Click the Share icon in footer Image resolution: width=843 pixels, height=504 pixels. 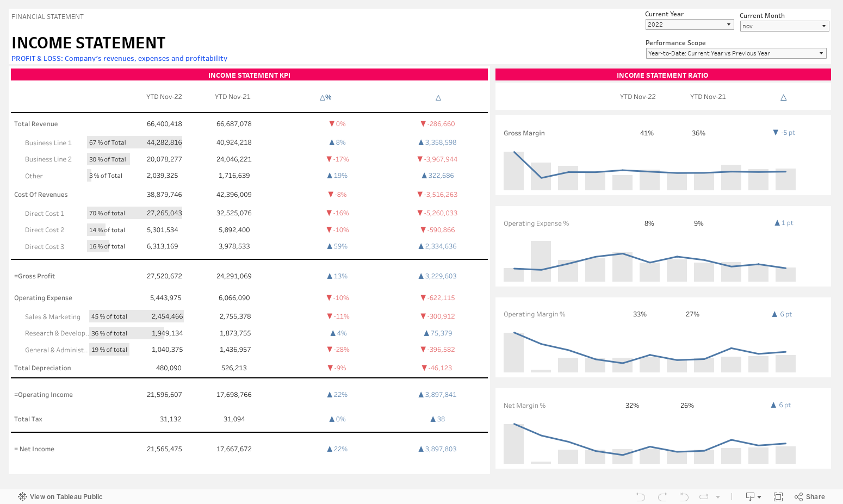pyautogui.click(x=798, y=496)
